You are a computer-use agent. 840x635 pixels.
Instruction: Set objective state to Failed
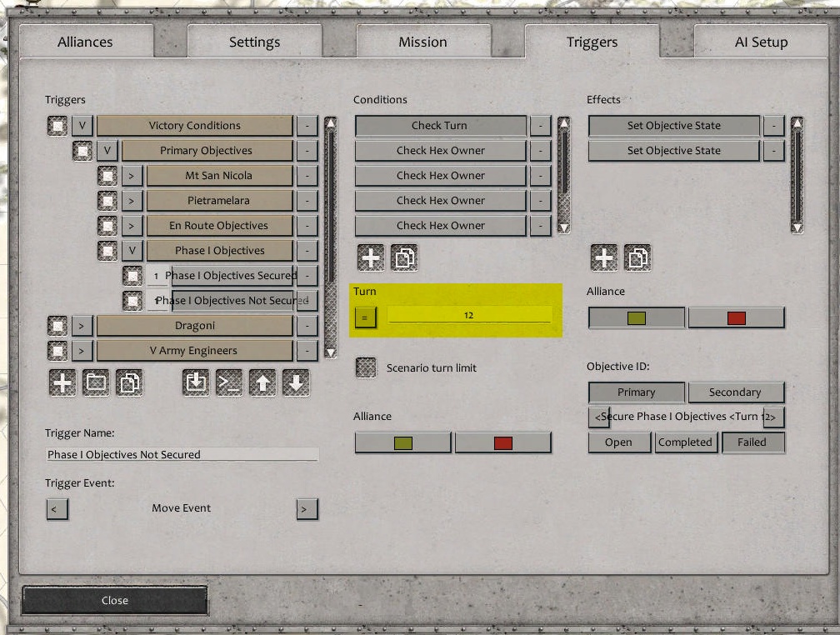[x=753, y=442]
